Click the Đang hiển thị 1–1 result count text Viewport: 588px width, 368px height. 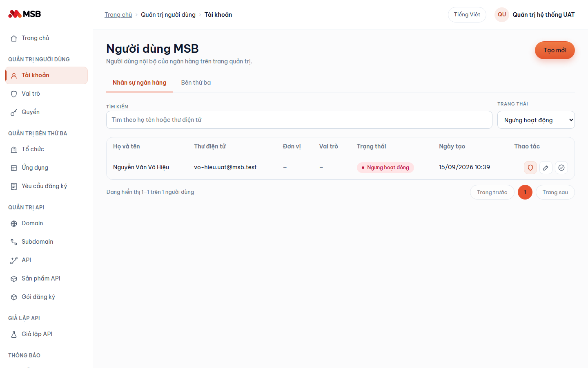tap(150, 192)
